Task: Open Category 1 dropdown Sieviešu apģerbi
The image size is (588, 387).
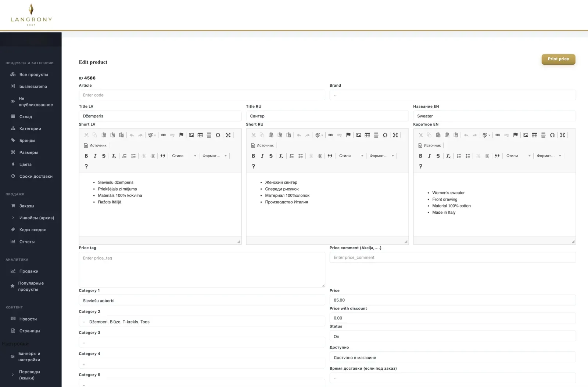Action: coord(202,300)
